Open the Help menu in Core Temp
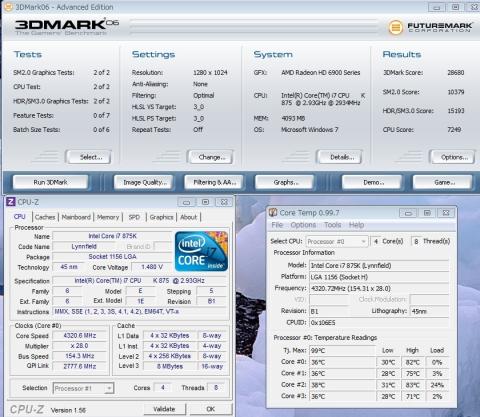 356,225
